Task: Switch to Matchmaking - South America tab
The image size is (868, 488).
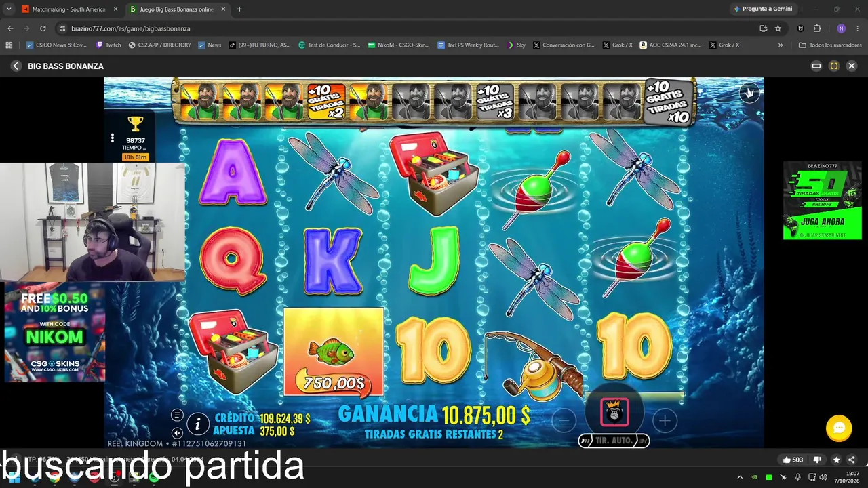Action: tap(68, 9)
